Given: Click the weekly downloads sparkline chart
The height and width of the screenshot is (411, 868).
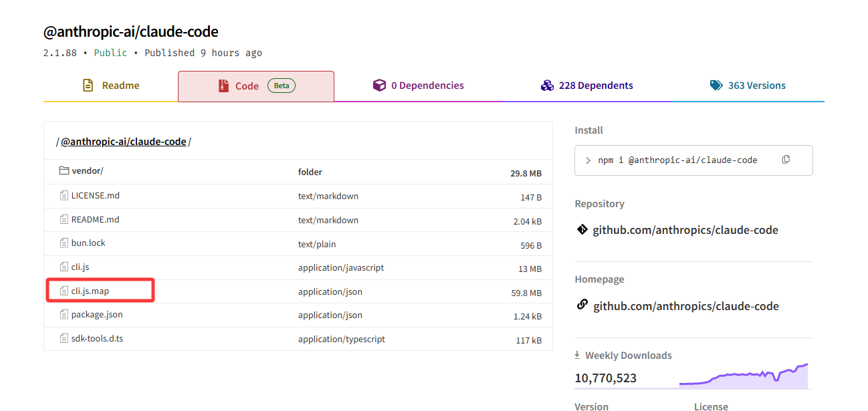Looking at the screenshot, I should [743, 377].
